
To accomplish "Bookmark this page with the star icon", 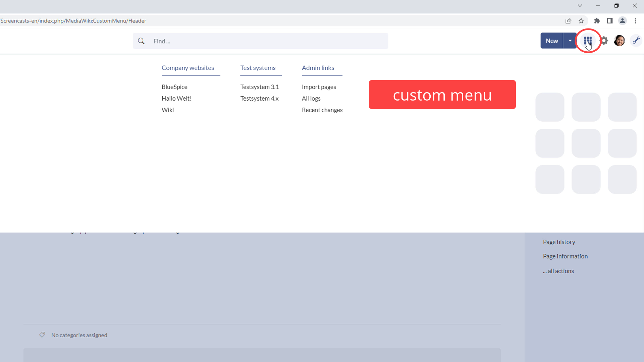I will pyautogui.click(x=581, y=21).
